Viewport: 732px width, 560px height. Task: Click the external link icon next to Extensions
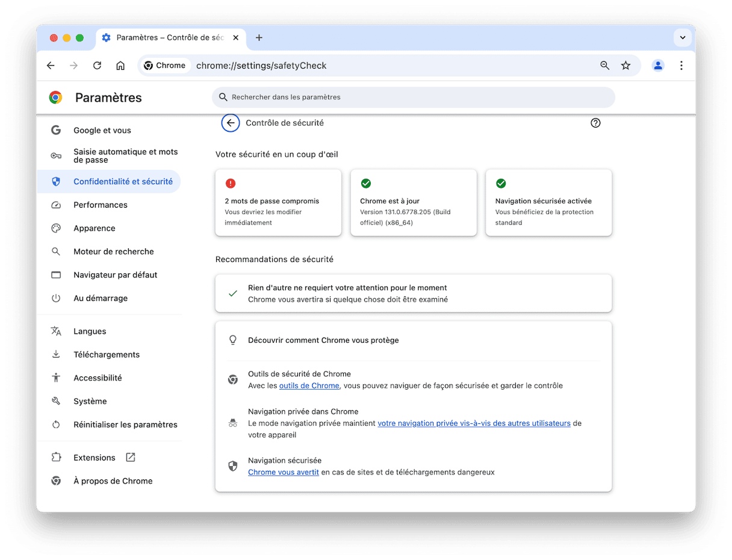point(131,458)
